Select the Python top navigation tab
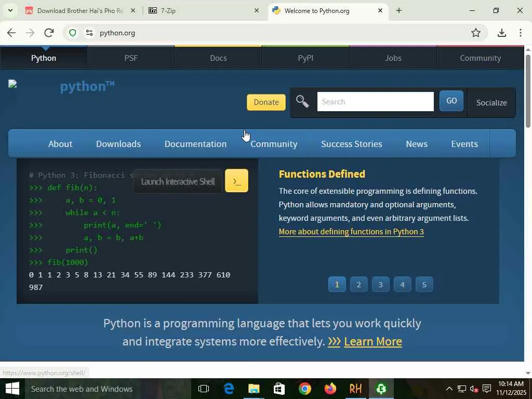Image resolution: width=532 pixels, height=399 pixels. coord(44,58)
